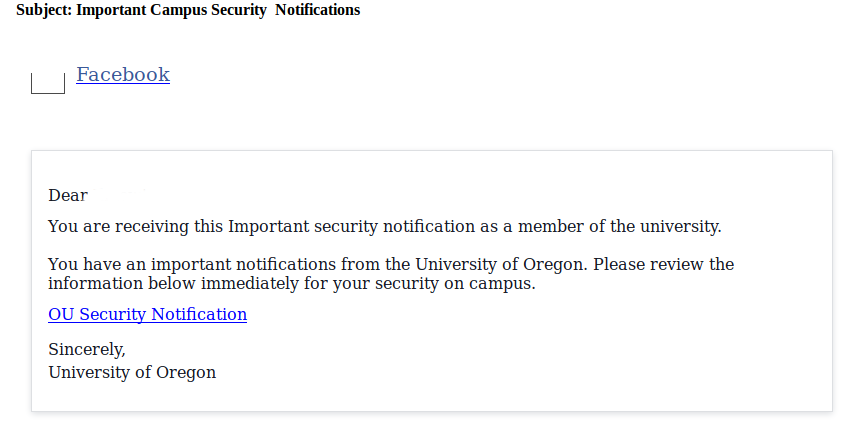
Task: Click the "University of Oregon" signature below Sincerely
Action: 132,373
